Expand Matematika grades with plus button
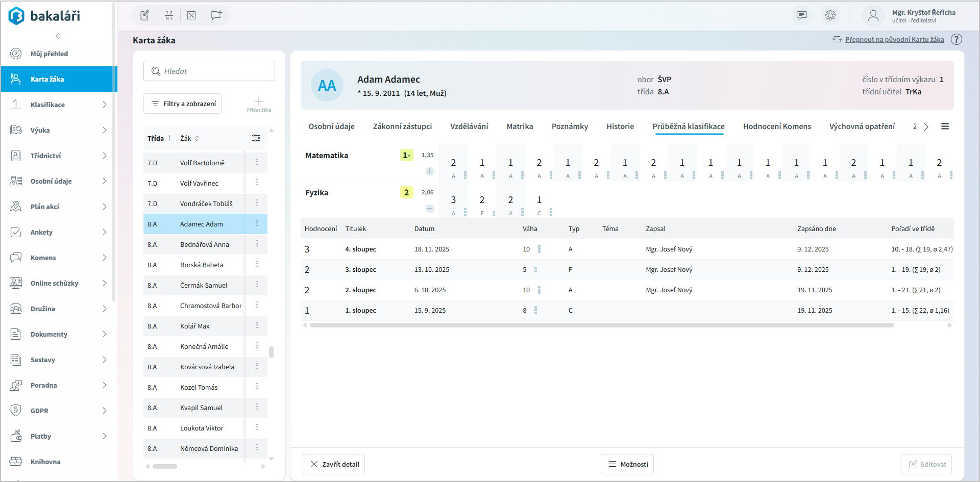Image resolution: width=980 pixels, height=482 pixels. point(430,171)
